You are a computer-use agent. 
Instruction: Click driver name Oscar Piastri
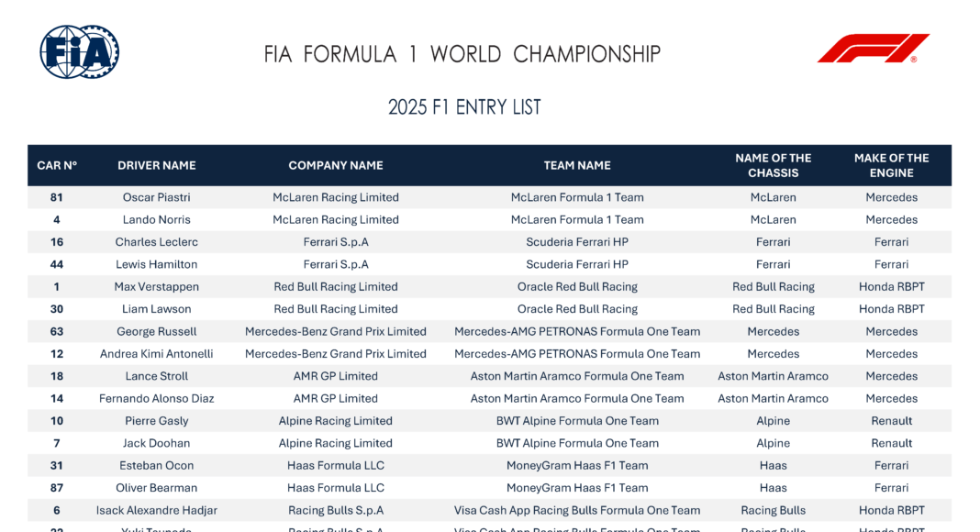[157, 197]
